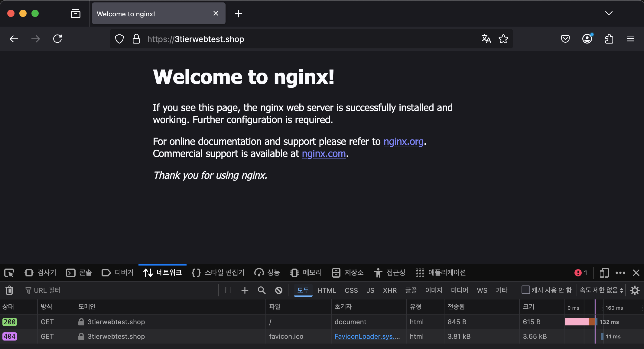Screen dimensions: 644x349
Task: Open tracking protection shield icon
Action: point(119,39)
